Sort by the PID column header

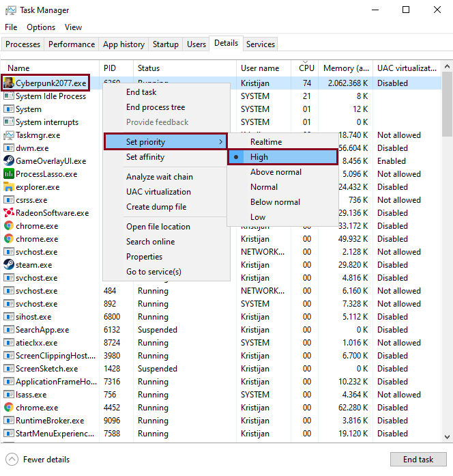[x=116, y=68]
